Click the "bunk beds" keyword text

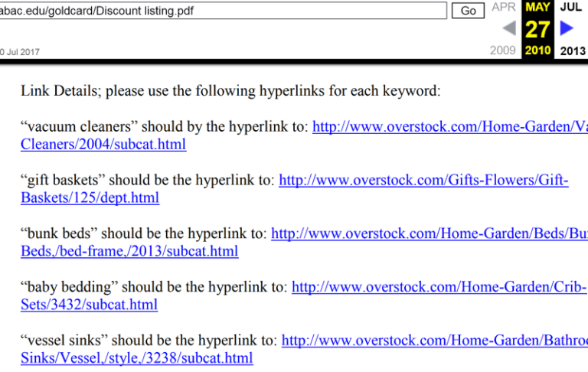59,233
